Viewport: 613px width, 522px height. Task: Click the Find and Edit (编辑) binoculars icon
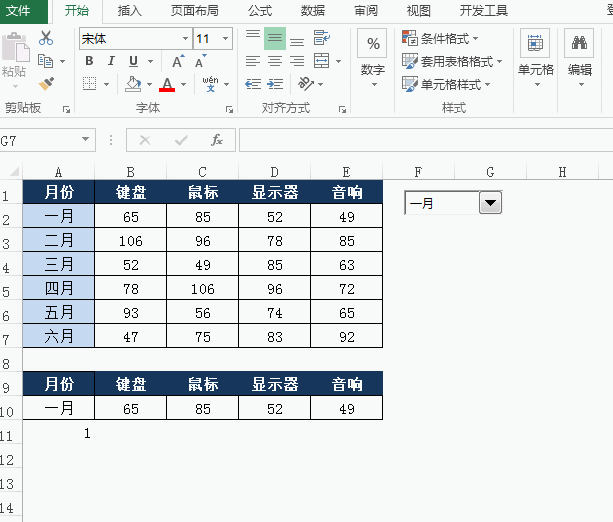click(579, 55)
